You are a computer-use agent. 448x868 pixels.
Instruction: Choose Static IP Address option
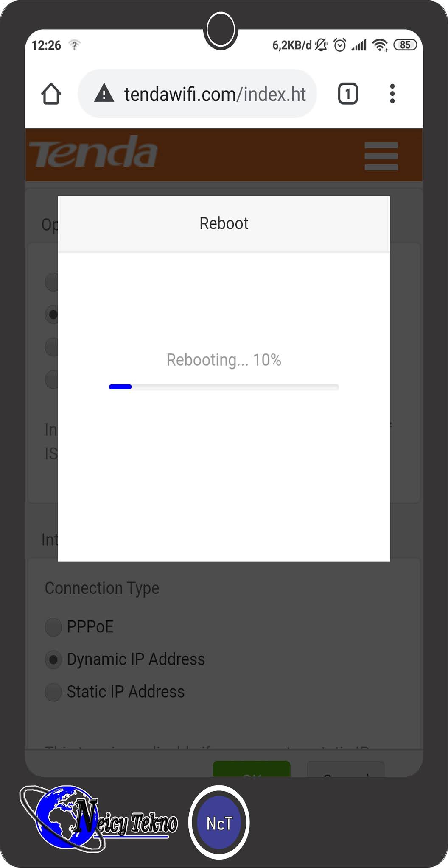(x=53, y=692)
